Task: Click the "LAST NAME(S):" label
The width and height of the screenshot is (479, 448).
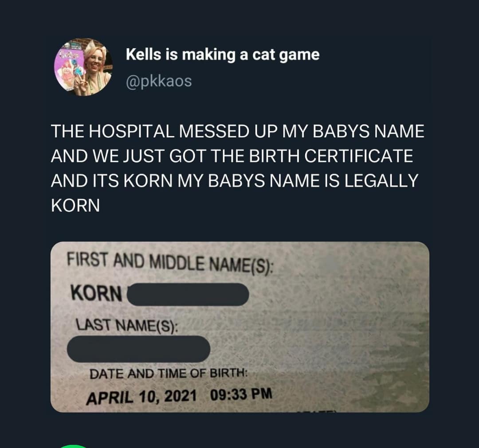Action: point(127,325)
